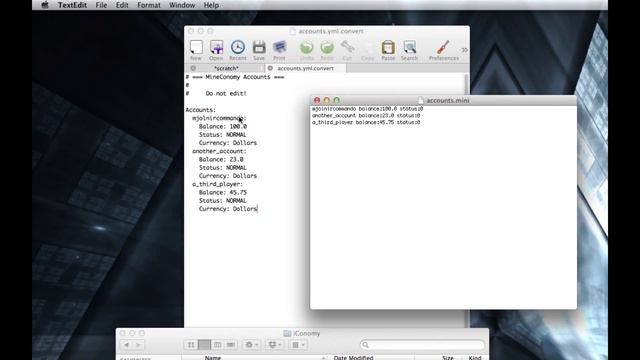This screenshot has height=360, width=640.
Task: Click the Save floppy disk icon
Action: click(x=259, y=47)
